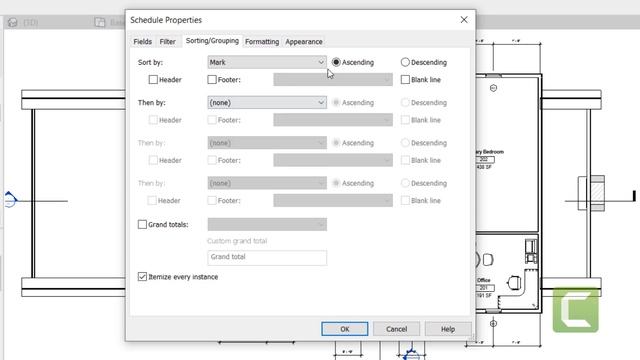Click the Office room tag in floor plan
This screenshot has height=360, width=640.
tap(484, 288)
